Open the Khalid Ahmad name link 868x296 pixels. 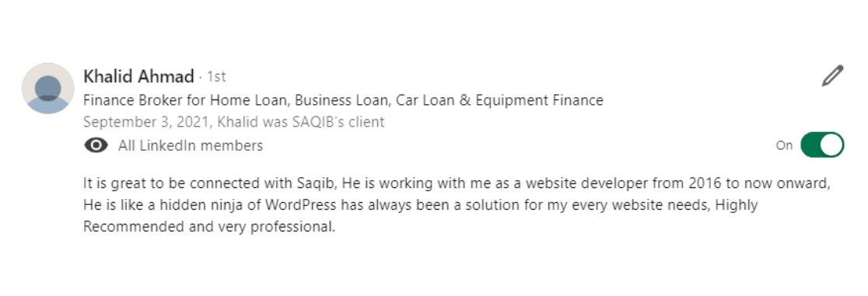[138, 76]
